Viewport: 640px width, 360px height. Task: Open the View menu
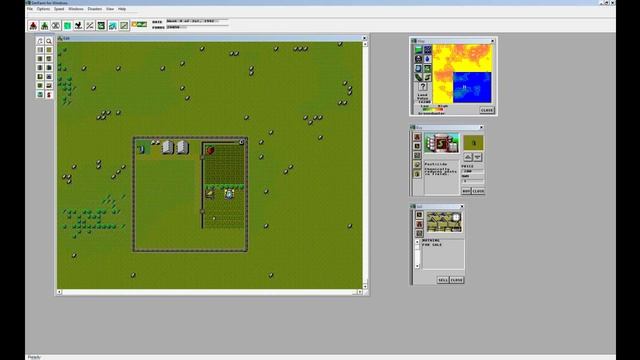point(110,9)
